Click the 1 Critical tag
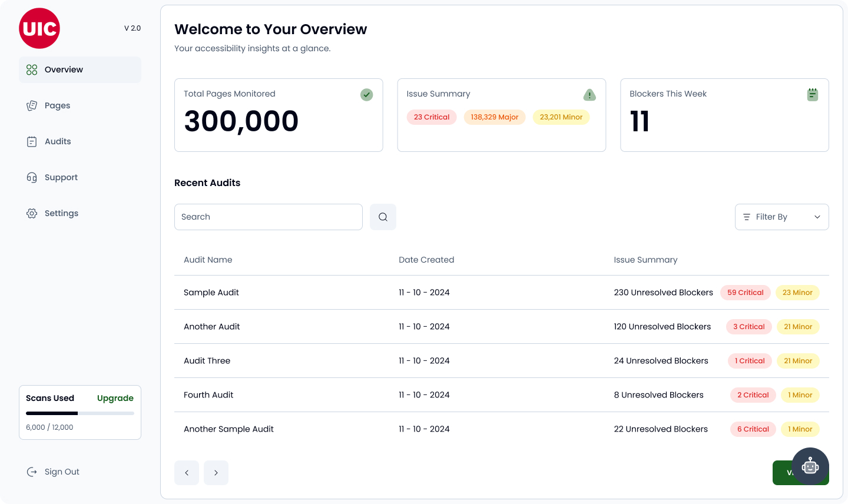The image size is (848, 504). click(750, 361)
